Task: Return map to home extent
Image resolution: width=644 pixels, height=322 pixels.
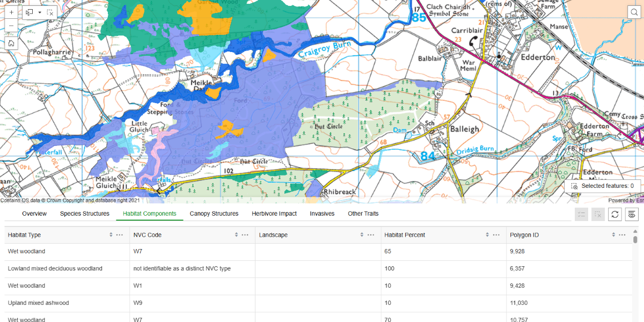Action: (x=11, y=43)
